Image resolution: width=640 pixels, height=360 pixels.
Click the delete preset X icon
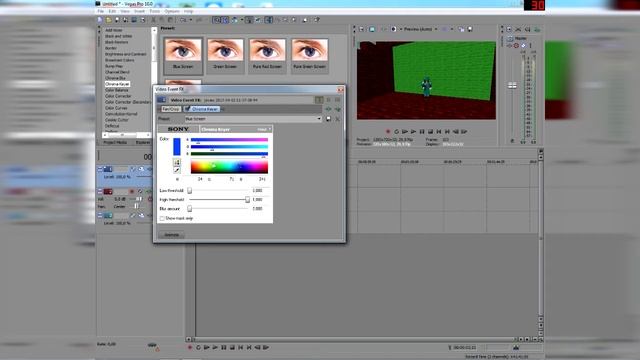(x=338, y=119)
